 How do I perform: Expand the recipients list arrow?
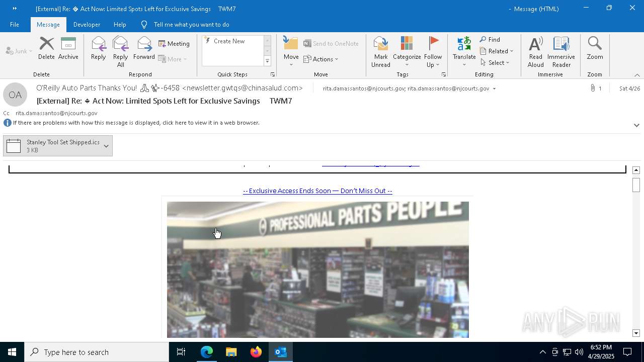494,89
